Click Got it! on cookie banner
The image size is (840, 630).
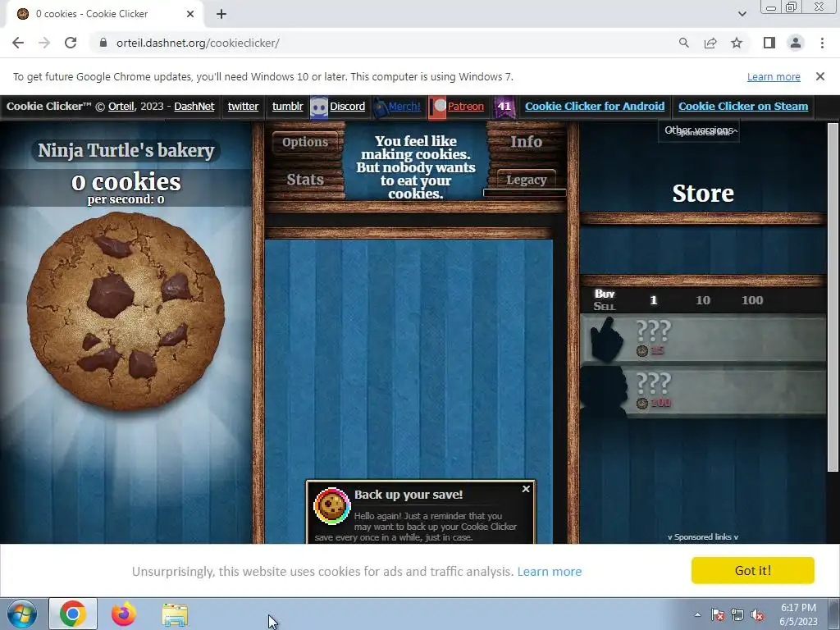click(753, 571)
